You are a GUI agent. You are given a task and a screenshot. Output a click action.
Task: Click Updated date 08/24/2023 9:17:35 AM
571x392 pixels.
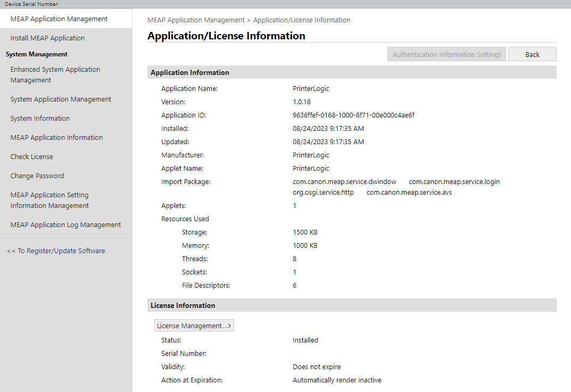click(328, 142)
